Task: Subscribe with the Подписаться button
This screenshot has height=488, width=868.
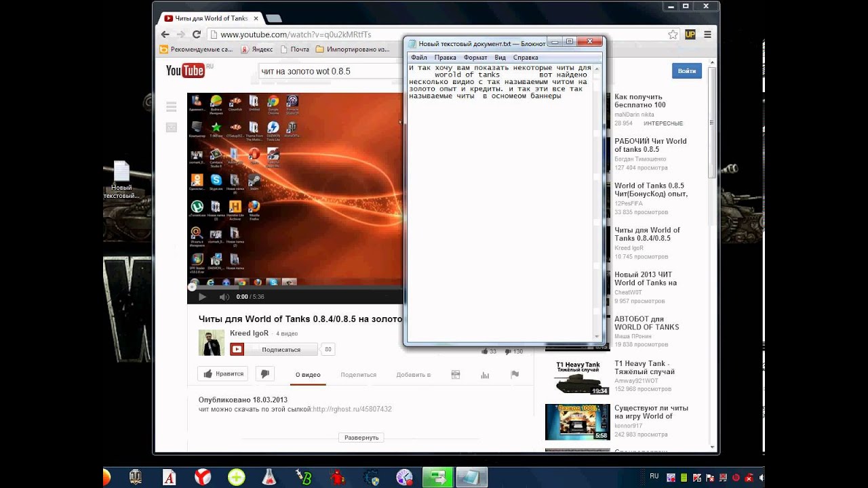Action: click(273, 350)
